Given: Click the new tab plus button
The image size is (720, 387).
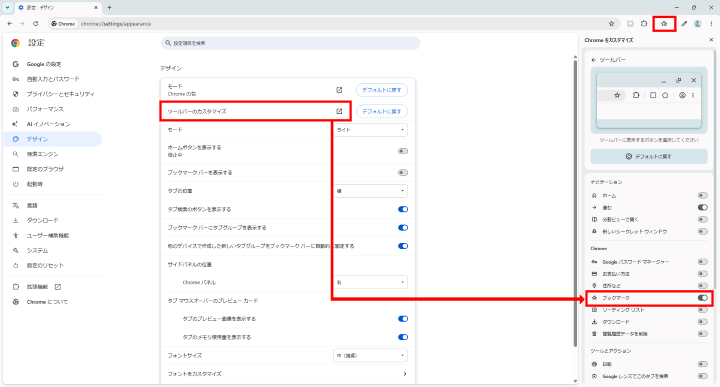Looking at the screenshot, I should 109,7.
